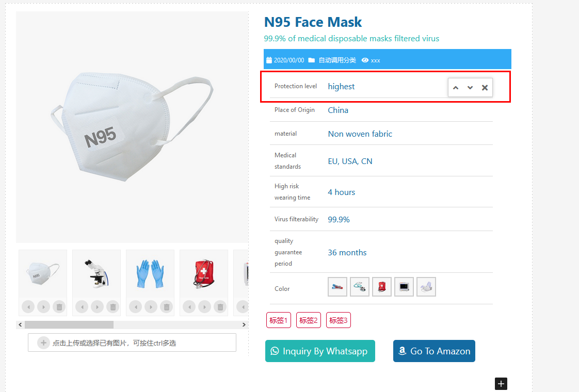Delete the first aid kit thumbnail

click(x=220, y=307)
